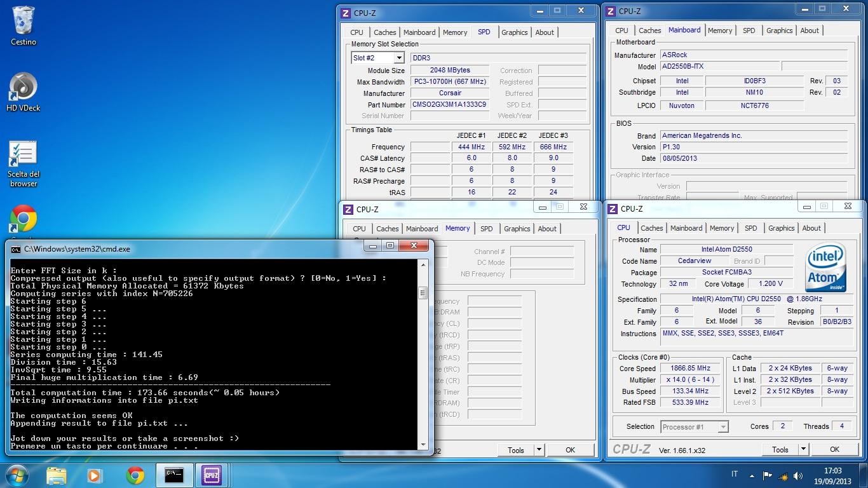This screenshot has width=868, height=488.
Task: Open the Action Center flag tray icon
Action: click(767, 475)
